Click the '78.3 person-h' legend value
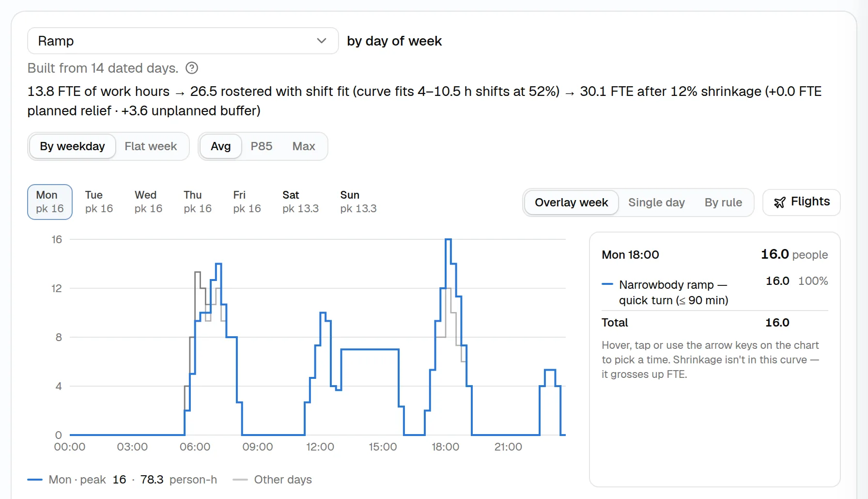This screenshot has height=499, width=868. click(x=179, y=480)
